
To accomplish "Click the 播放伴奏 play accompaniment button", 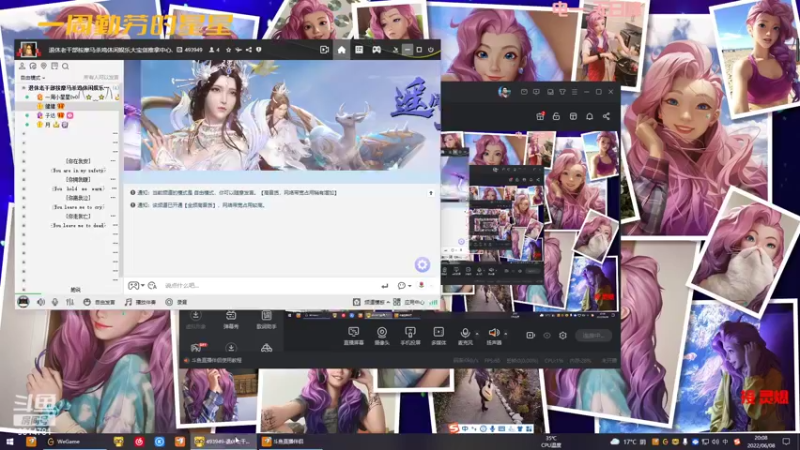I will click(140, 302).
